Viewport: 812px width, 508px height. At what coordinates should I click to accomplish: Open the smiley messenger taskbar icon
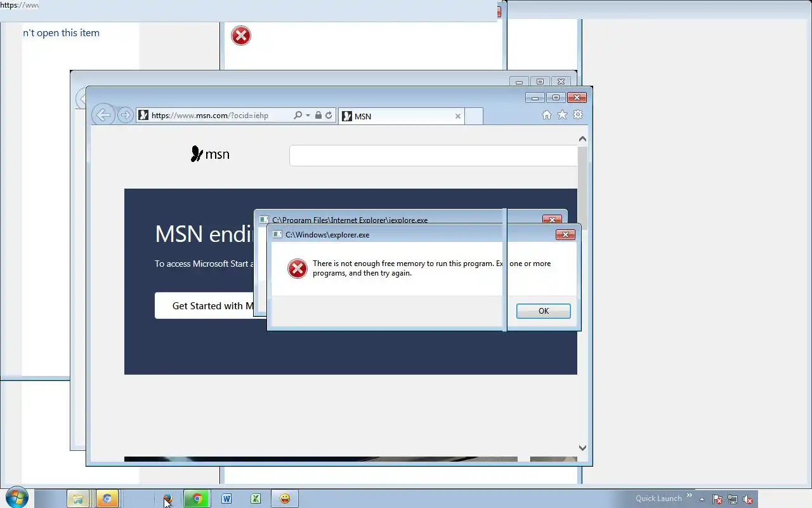click(x=285, y=499)
